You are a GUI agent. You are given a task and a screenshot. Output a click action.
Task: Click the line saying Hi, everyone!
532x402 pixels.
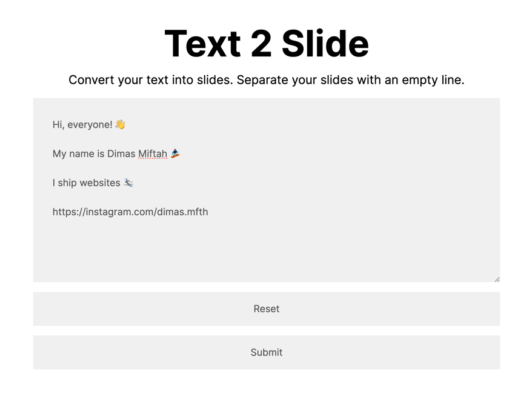pyautogui.click(x=83, y=124)
